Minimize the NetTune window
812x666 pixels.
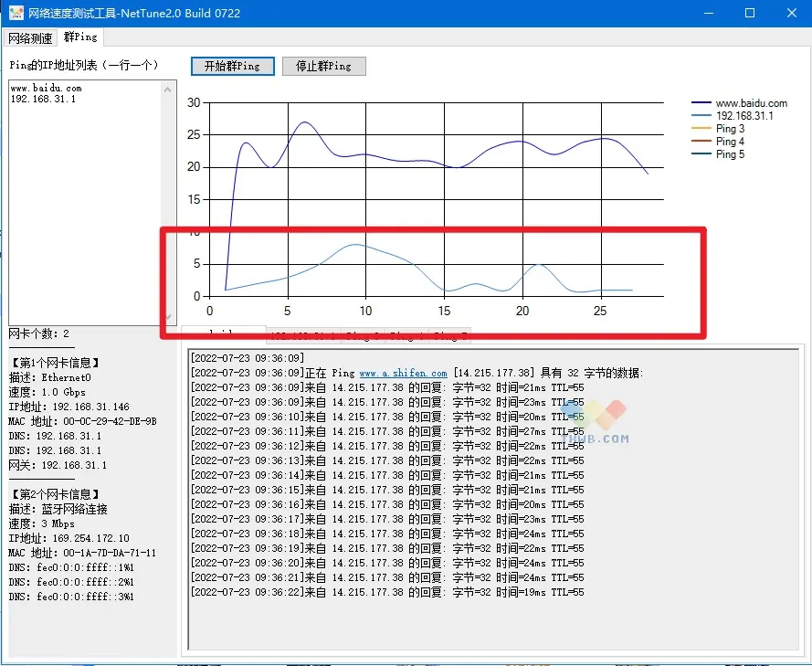pyautogui.click(x=709, y=13)
